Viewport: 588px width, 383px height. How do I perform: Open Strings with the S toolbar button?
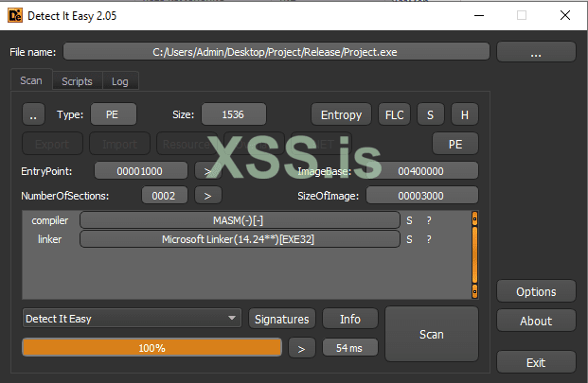[x=431, y=114]
